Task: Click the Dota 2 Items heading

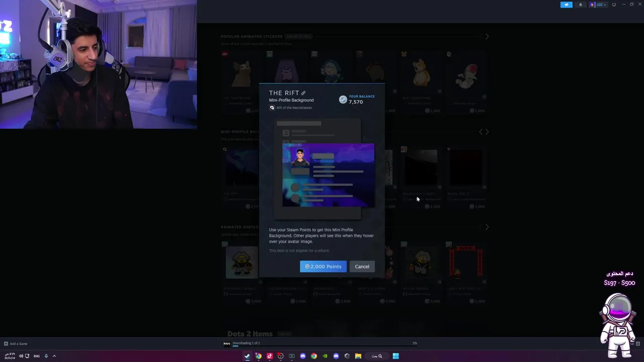Action: tap(250, 334)
